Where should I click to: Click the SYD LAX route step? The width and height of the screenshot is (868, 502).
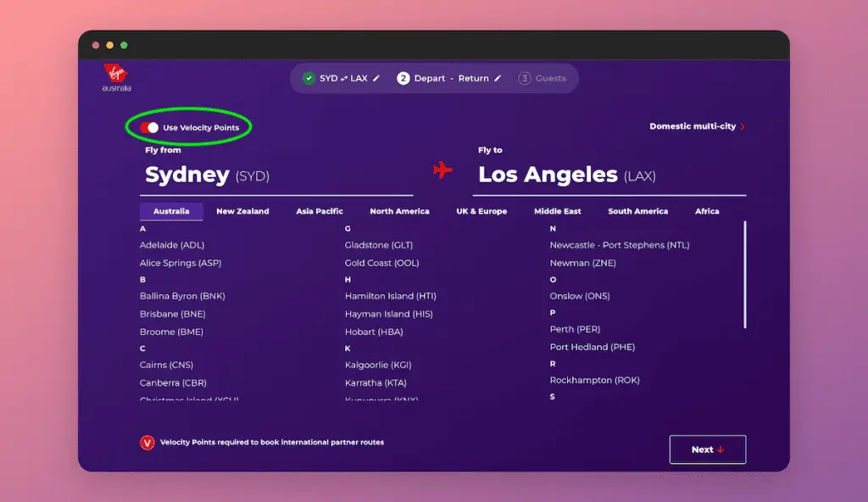click(343, 78)
